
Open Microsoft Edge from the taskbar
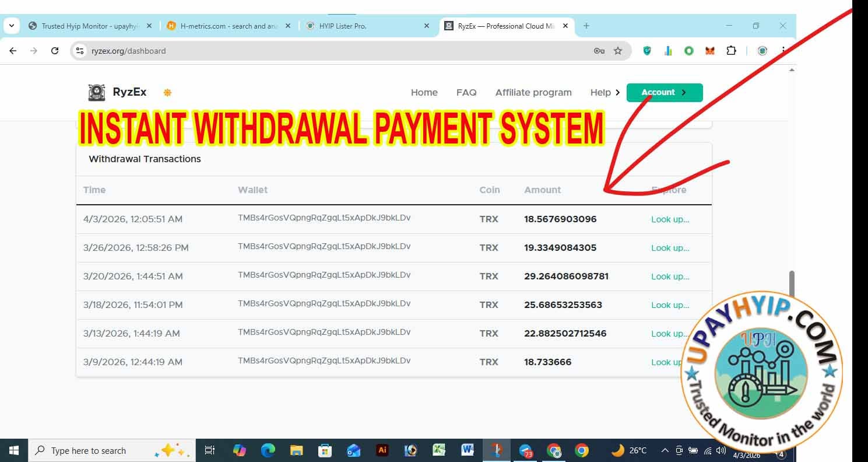coord(268,450)
